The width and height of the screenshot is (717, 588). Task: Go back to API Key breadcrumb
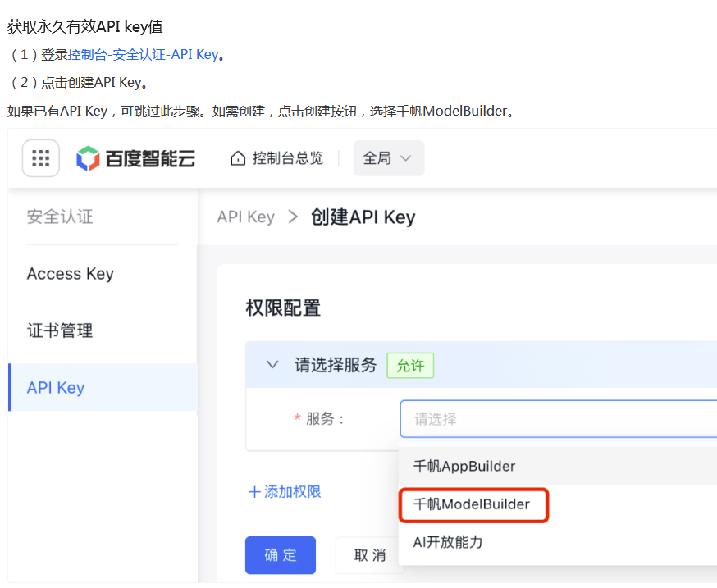click(246, 217)
